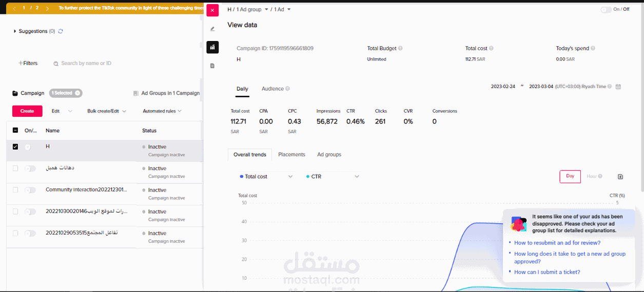Open the log document icon in side panel

click(212, 66)
